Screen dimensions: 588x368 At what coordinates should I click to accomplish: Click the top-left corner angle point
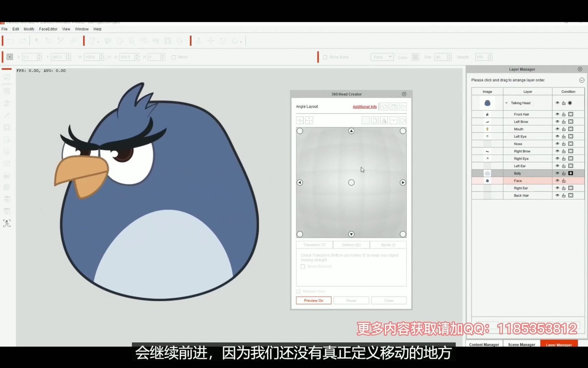pos(300,131)
